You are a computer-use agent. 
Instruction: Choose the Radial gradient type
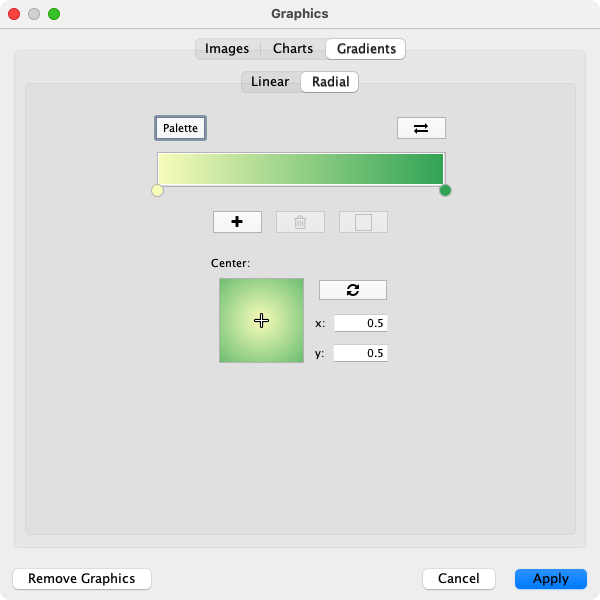click(330, 82)
